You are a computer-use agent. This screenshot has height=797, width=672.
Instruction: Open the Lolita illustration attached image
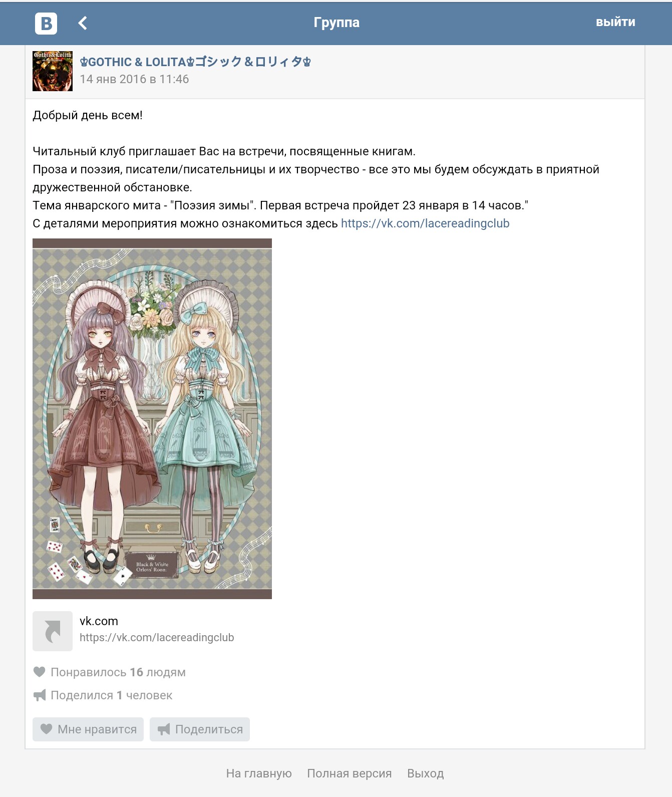click(x=152, y=419)
